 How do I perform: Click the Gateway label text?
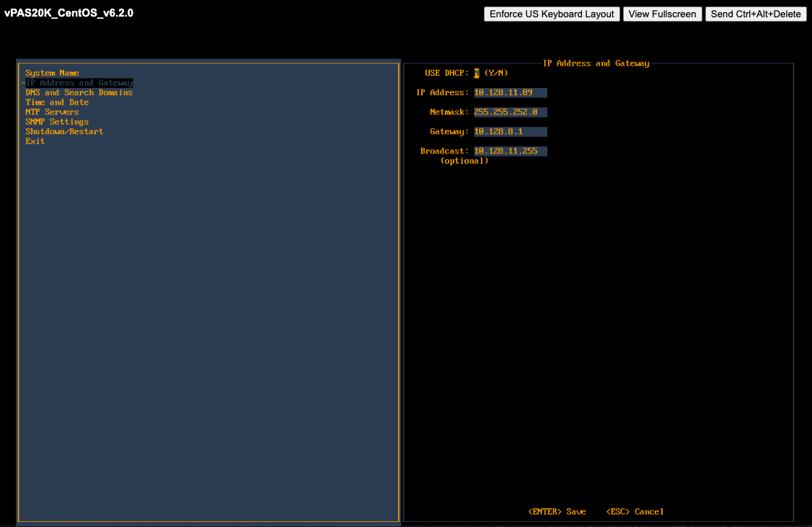(449, 131)
